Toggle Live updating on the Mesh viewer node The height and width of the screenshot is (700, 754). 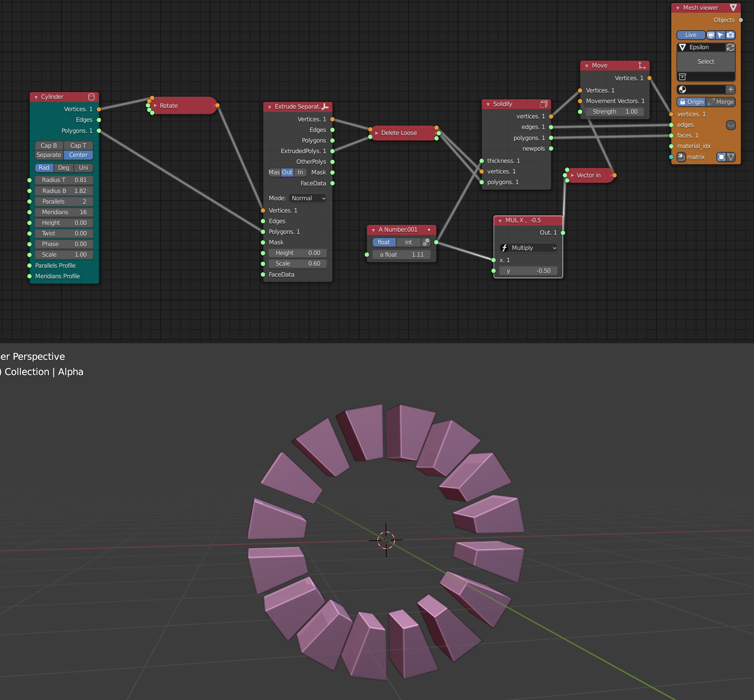pyautogui.click(x=690, y=35)
